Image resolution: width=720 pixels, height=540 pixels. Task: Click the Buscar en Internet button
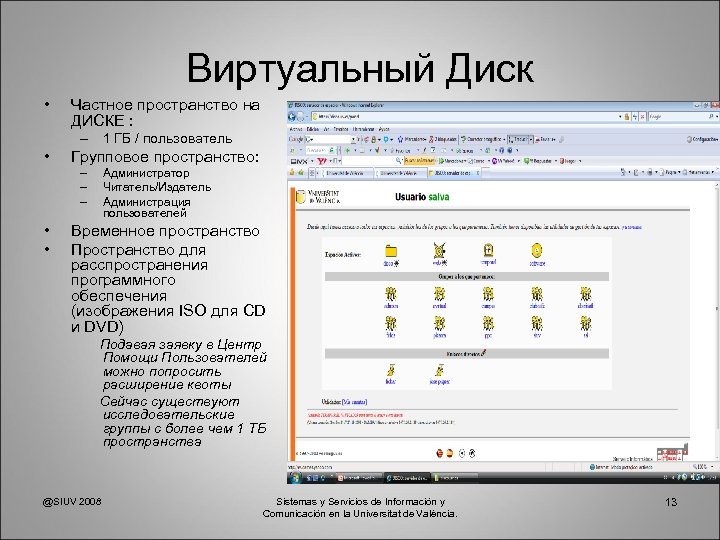click(x=419, y=161)
